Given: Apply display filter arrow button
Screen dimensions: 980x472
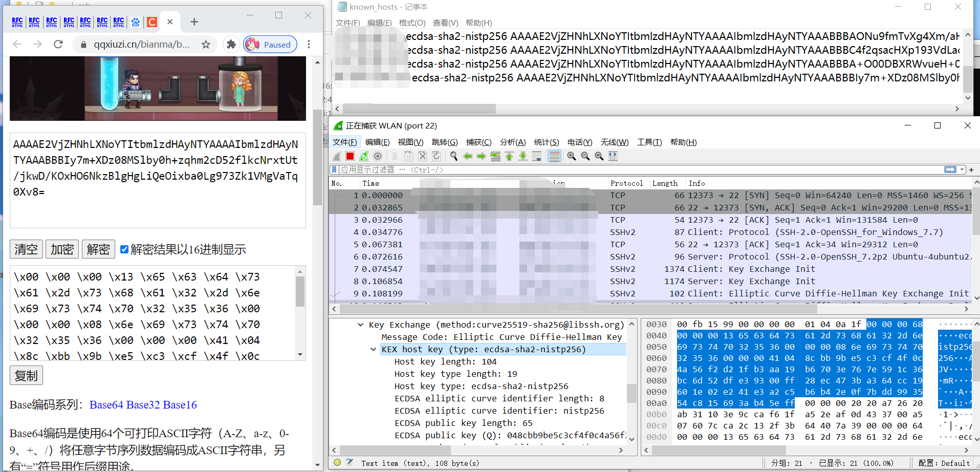Looking at the screenshot, I should [950, 169].
